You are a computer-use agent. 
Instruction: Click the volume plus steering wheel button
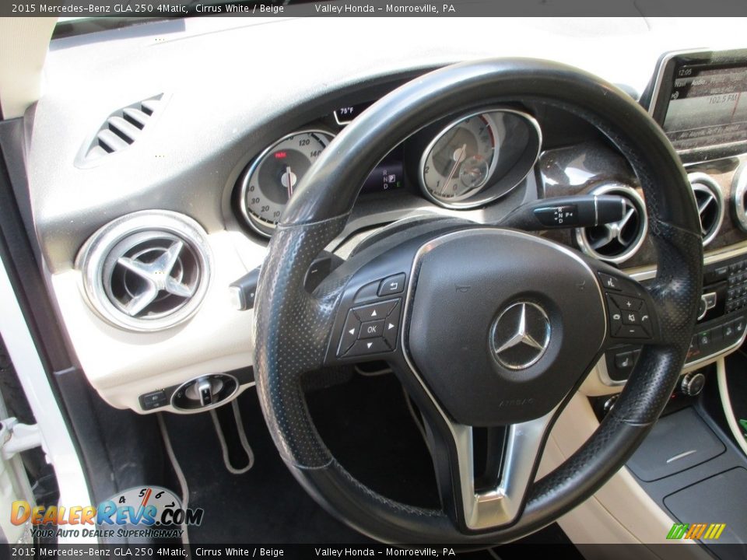coord(627,303)
